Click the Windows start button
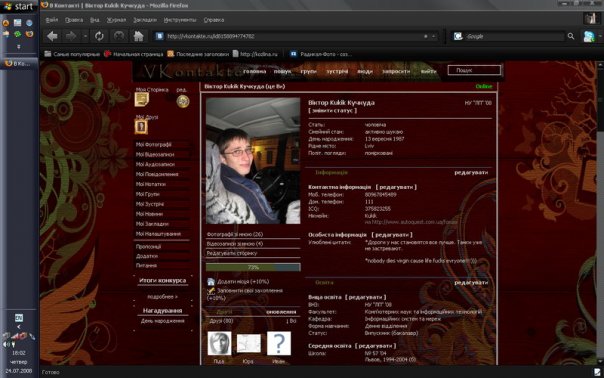The height and width of the screenshot is (378, 604). pyautogui.click(x=18, y=7)
